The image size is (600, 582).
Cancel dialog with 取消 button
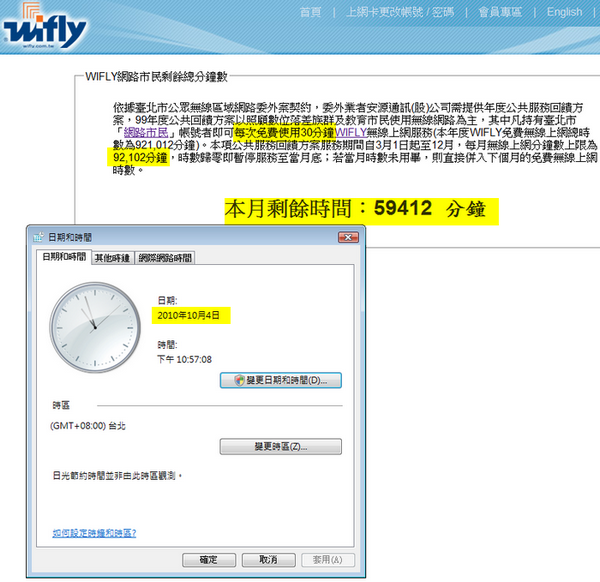(x=269, y=560)
